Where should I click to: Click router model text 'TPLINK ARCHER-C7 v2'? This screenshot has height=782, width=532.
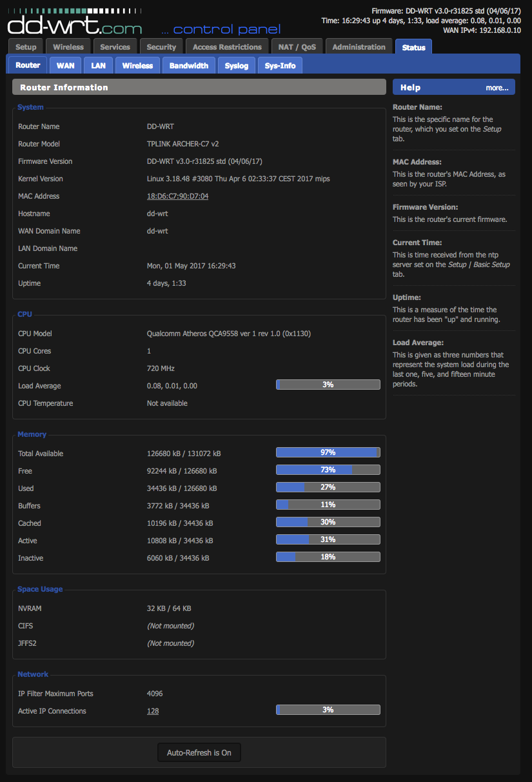[182, 144]
